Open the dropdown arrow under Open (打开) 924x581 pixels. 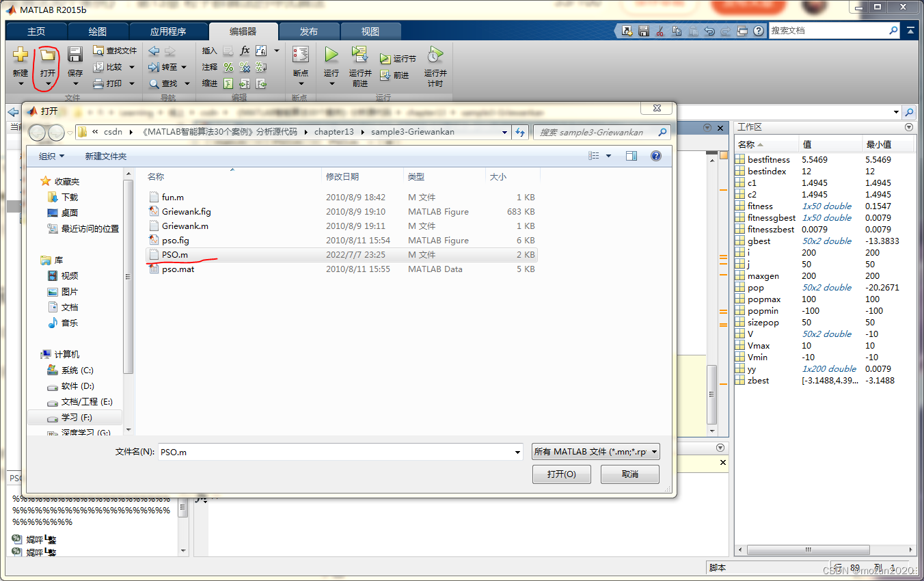point(48,84)
